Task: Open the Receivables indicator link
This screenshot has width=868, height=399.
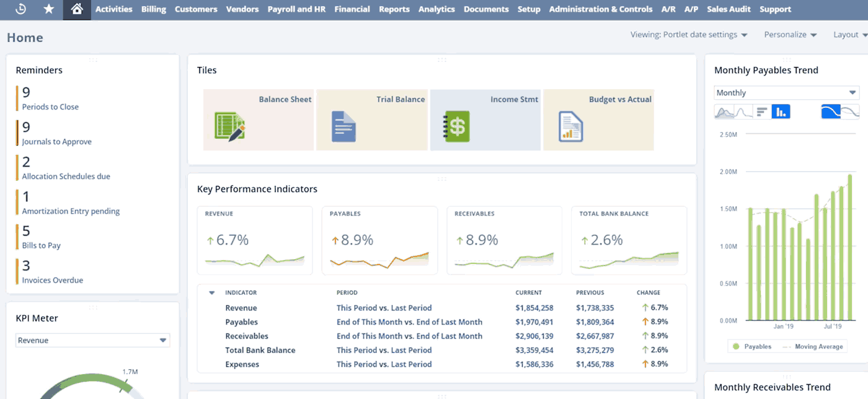Action: pyautogui.click(x=246, y=336)
